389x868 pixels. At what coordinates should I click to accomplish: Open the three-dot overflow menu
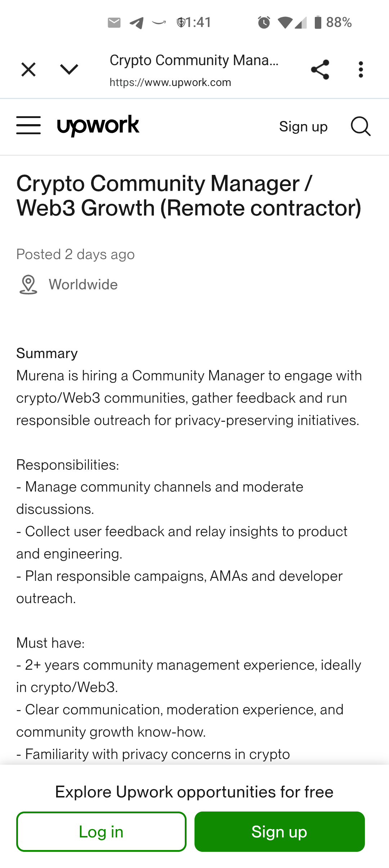pos(361,69)
